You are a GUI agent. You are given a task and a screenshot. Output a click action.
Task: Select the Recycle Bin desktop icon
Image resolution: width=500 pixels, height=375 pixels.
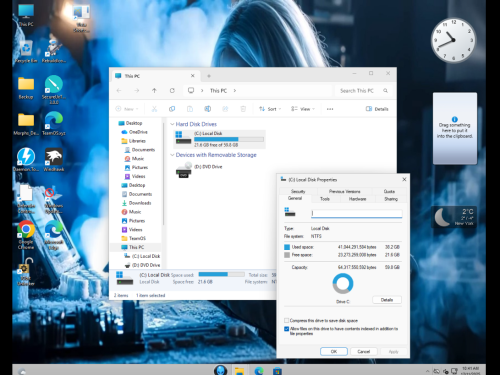[x=26, y=52]
